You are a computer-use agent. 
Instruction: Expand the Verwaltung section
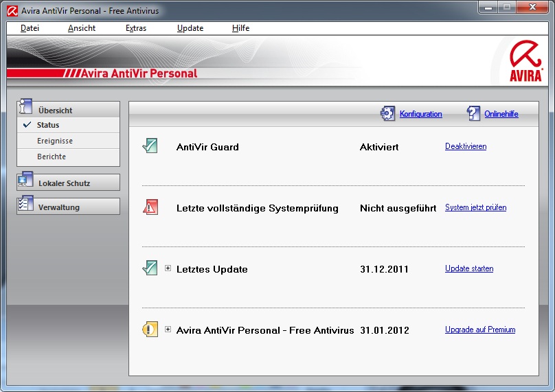point(68,207)
